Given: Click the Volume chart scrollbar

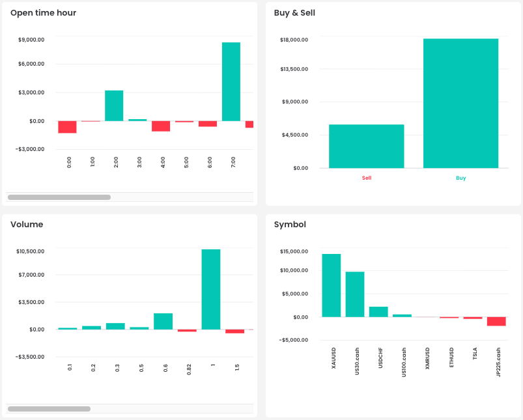Looking at the screenshot, I should point(48,408).
